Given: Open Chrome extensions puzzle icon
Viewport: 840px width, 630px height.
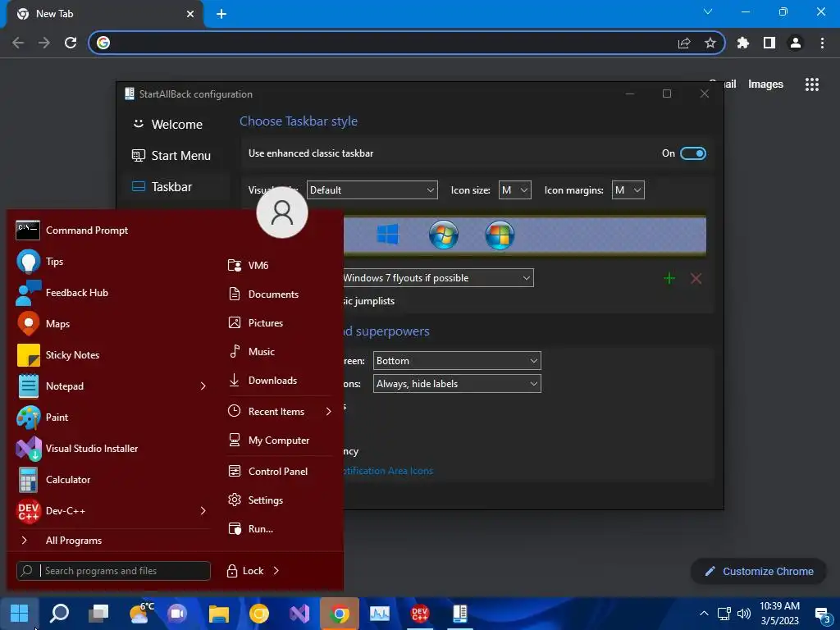Looking at the screenshot, I should [743, 43].
